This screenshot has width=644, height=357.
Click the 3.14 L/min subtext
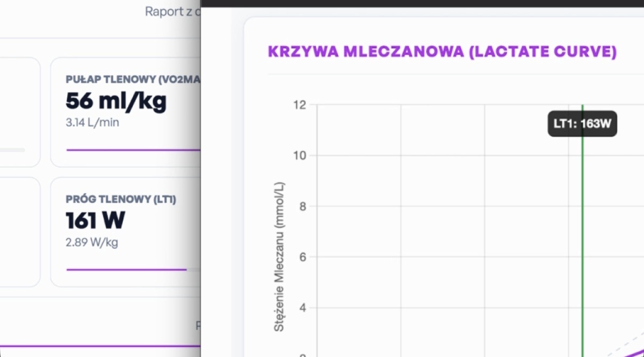pyautogui.click(x=92, y=123)
